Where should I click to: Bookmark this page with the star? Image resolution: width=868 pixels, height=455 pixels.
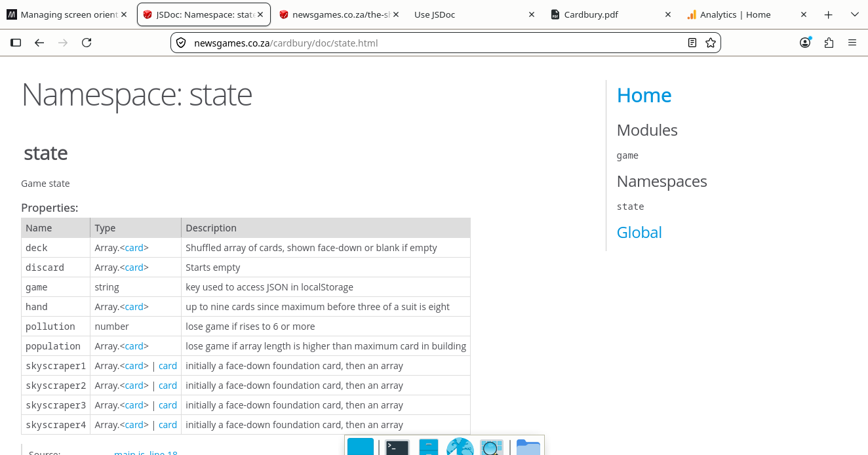tap(711, 43)
